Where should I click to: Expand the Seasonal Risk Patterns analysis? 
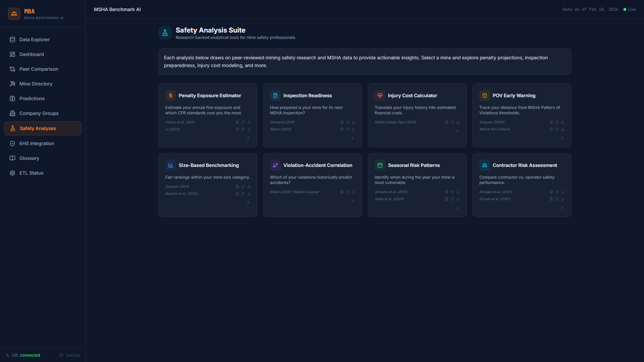458,208
